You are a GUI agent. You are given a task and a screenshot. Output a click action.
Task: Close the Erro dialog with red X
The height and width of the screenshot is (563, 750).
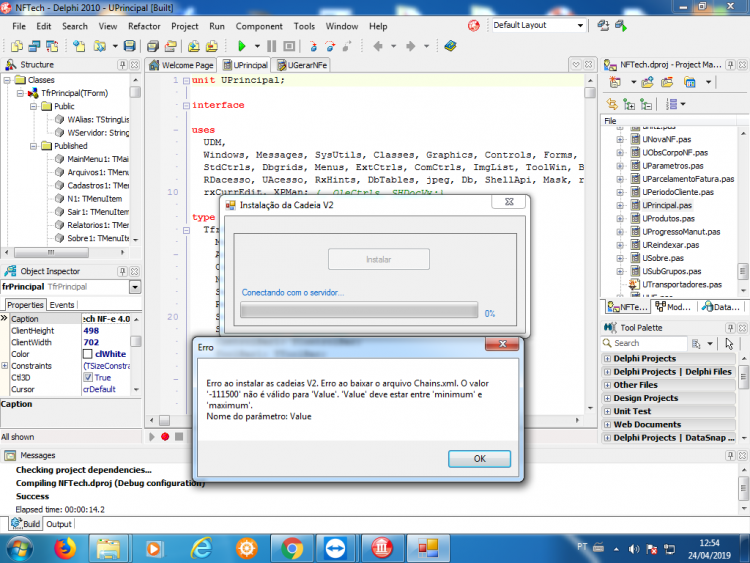(x=502, y=344)
